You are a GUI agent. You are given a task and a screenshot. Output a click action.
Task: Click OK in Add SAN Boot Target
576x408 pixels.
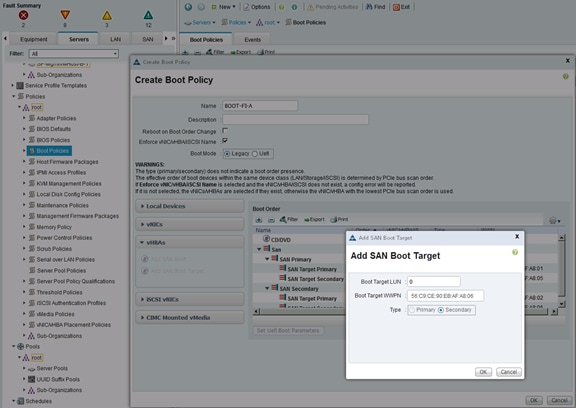[483, 372]
